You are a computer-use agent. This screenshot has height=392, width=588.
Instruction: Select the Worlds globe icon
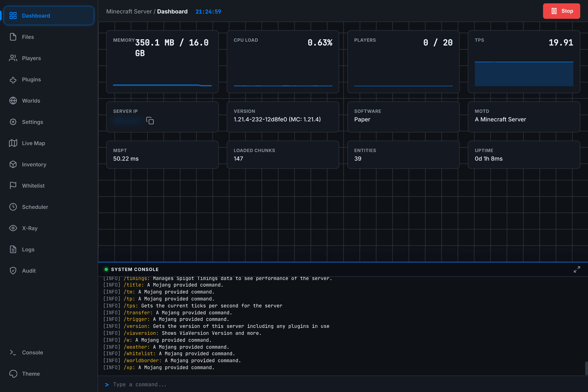(x=13, y=100)
